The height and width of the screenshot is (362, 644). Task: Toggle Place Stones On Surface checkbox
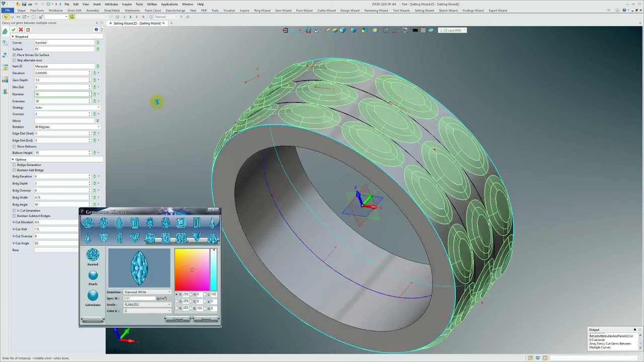point(14,55)
